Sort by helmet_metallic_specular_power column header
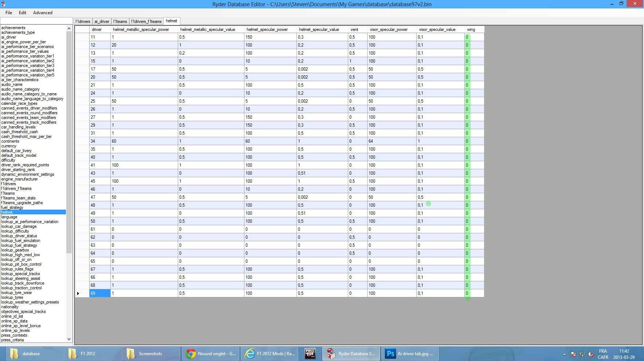 coord(144,29)
